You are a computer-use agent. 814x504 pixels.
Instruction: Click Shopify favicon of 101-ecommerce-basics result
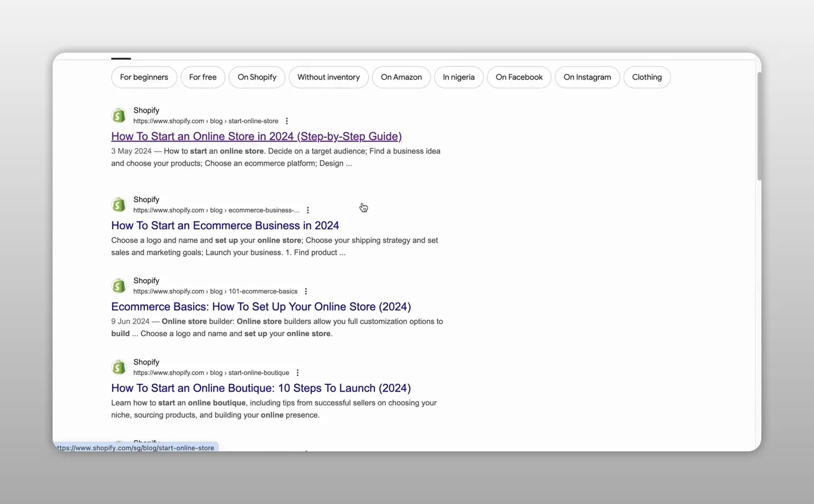coord(119,286)
